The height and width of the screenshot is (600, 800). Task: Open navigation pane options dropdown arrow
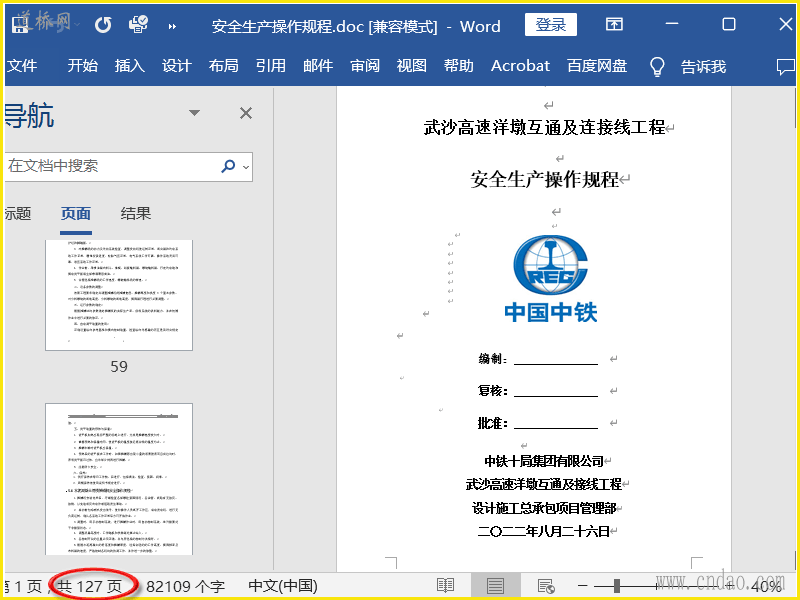[x=194, y=113]
